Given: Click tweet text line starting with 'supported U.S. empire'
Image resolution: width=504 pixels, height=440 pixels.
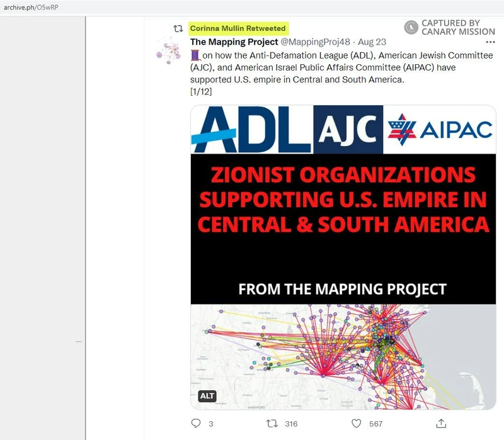Looking at the screenshot, I should tap(297, 79).
